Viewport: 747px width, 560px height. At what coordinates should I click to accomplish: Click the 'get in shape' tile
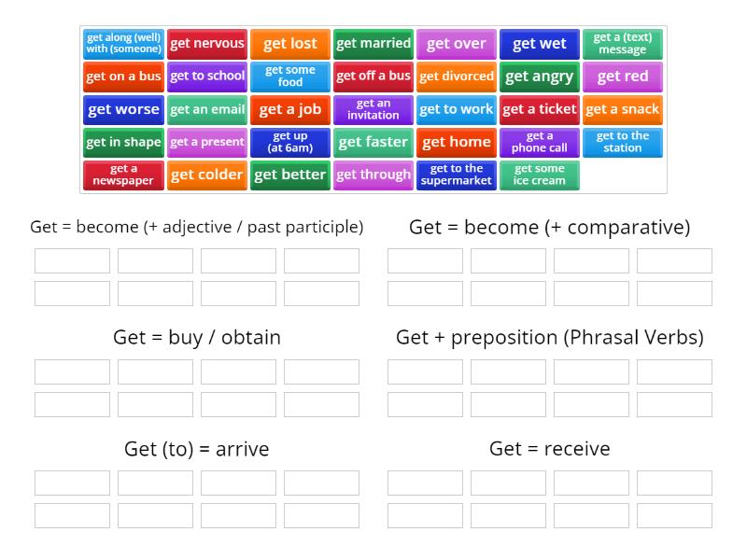[x=123, y=142]
